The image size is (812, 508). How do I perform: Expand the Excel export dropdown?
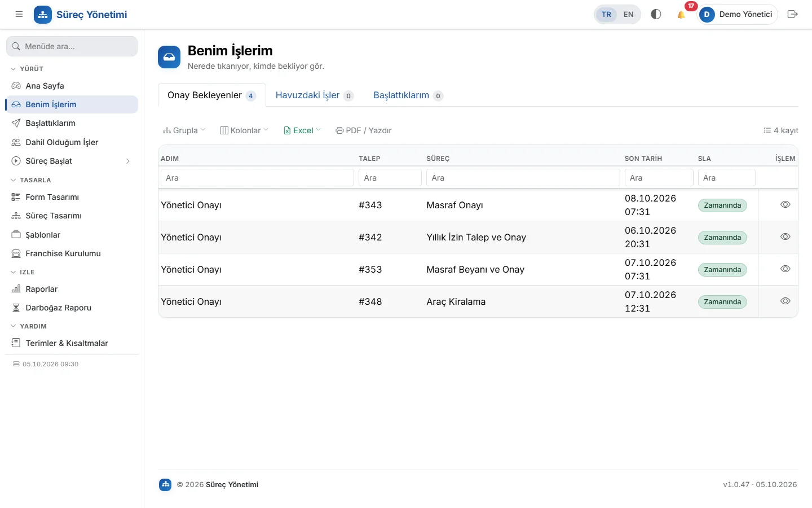[302, 130]
